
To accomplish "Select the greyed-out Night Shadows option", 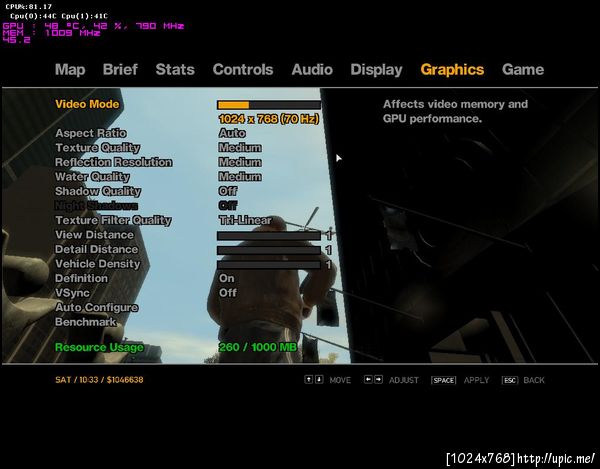I will [96, 206].
